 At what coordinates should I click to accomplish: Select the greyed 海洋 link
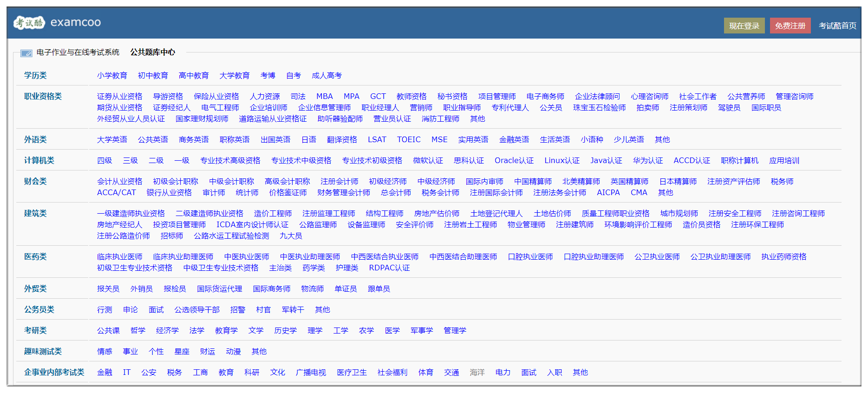point(477,373)
